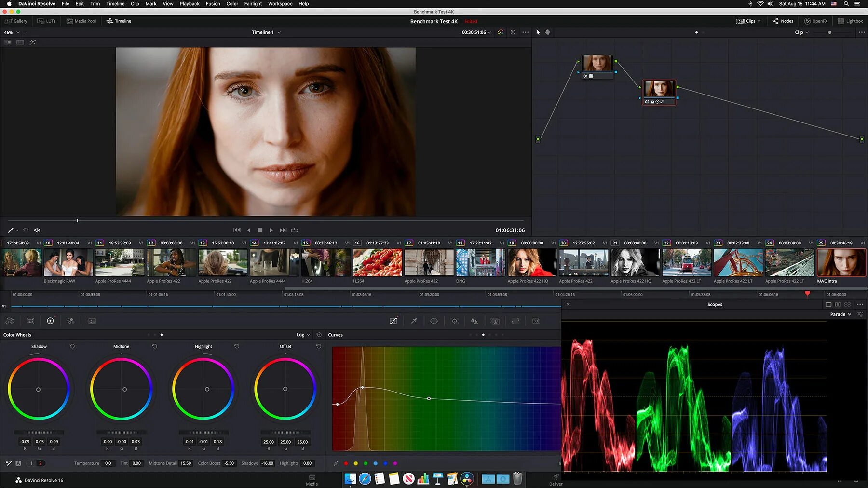
Task: Expand the Log color wheels mode dropdown
Action: point(303,335)
